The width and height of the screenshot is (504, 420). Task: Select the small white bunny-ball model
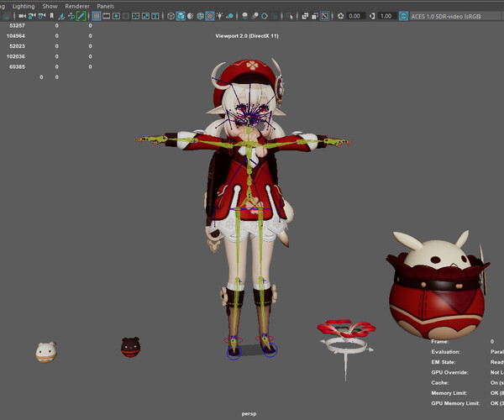[x=46, y=353]
